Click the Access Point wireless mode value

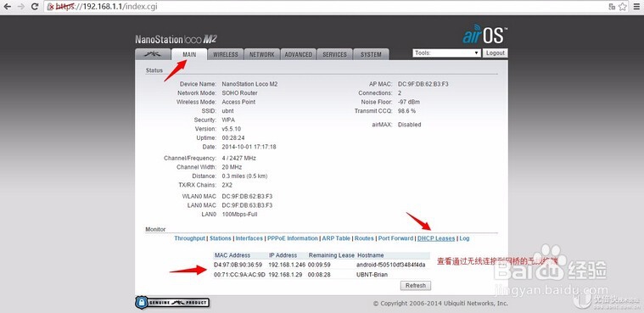coord(238,102)
